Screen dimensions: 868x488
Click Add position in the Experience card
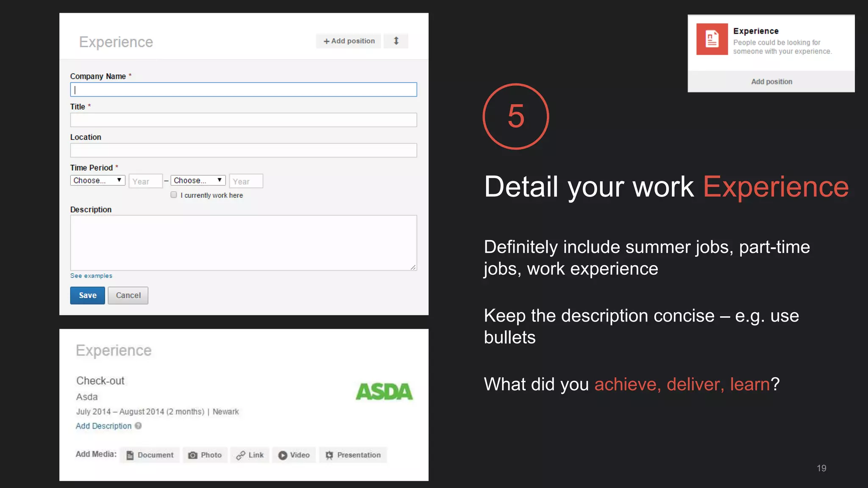click(x=771, y=82)
